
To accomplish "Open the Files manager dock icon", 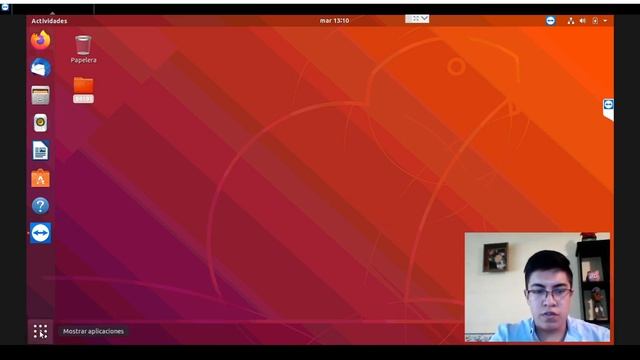I will (x=40, y=95).
